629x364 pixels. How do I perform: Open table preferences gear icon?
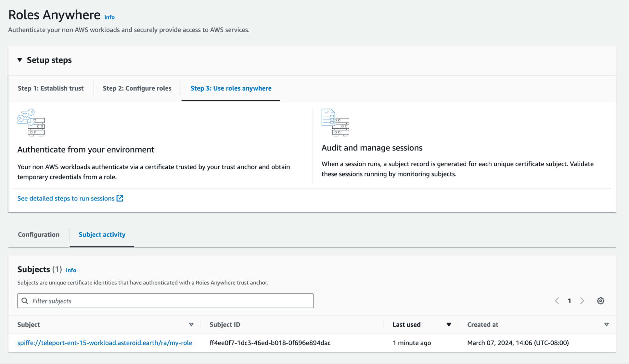click(x=600, y=301)
